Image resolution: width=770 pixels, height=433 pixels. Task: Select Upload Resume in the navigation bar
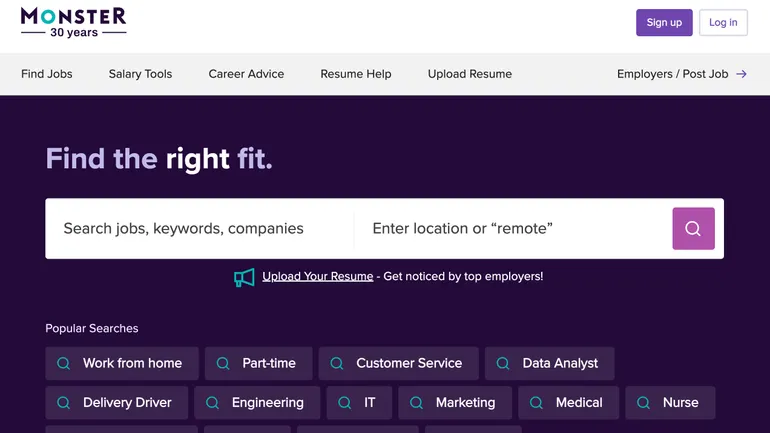pos(470,74)
